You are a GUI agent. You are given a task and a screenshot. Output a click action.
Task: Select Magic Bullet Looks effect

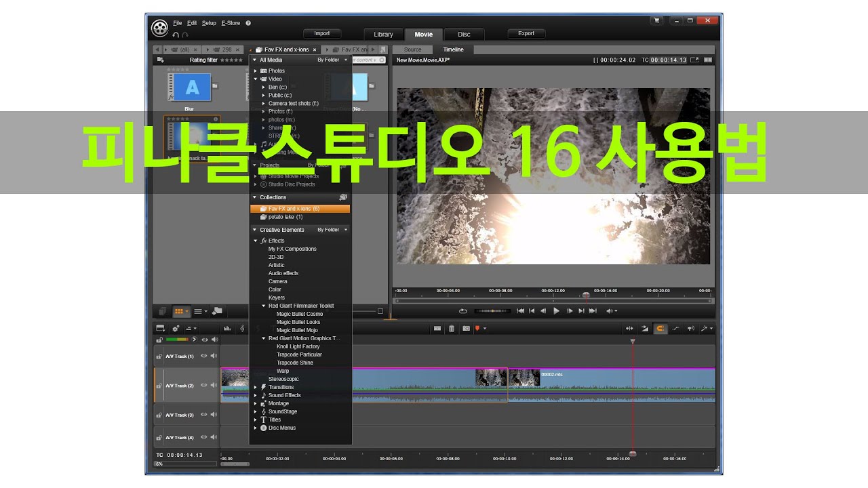point(298,322)
